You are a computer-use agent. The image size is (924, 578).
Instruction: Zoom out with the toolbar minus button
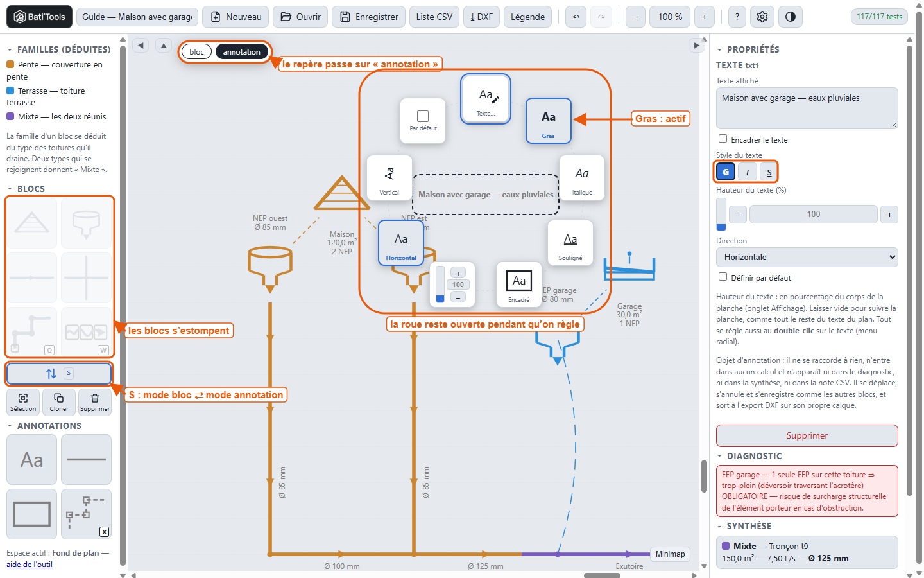[x=635, y=17]
